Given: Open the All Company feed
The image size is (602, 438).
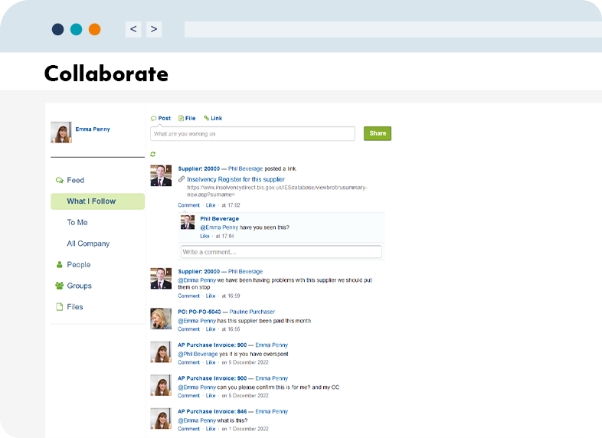Looking at the screenshot, I should pos(88,243).
